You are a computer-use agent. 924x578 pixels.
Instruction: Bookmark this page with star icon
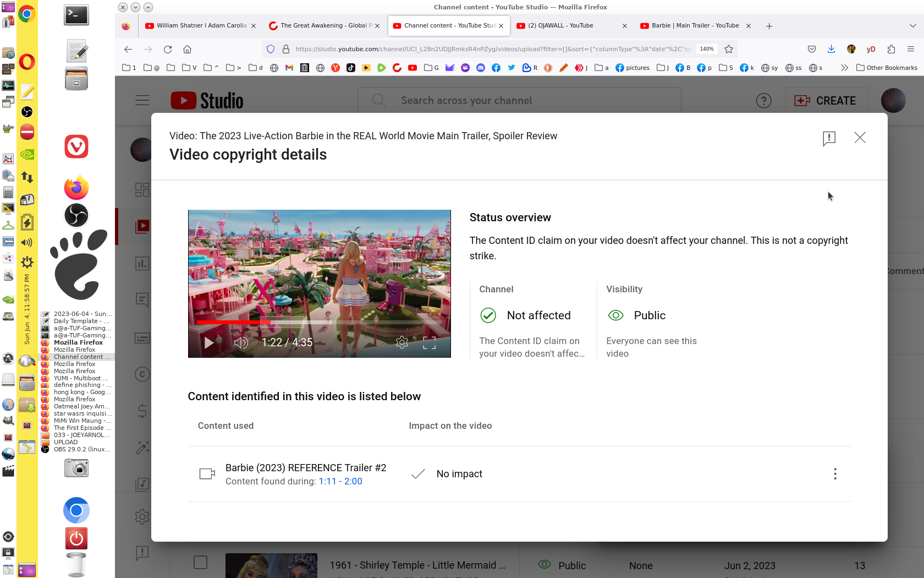(x=729, y=49)
